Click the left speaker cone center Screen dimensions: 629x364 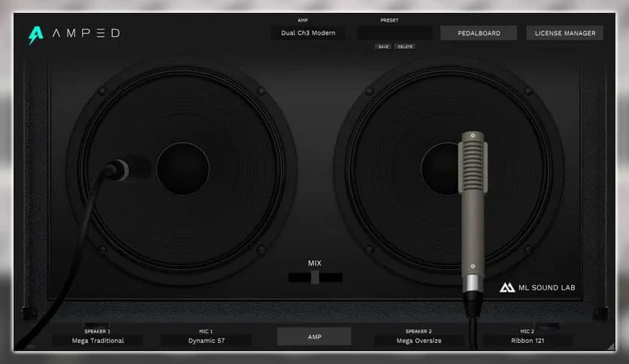coord(183,168)
